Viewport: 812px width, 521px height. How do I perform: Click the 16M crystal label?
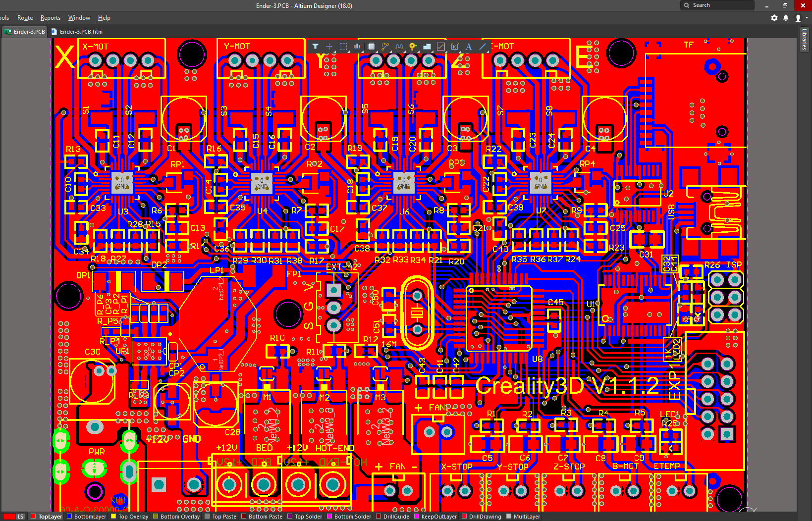pyautogui.click(x=389, y=344)
